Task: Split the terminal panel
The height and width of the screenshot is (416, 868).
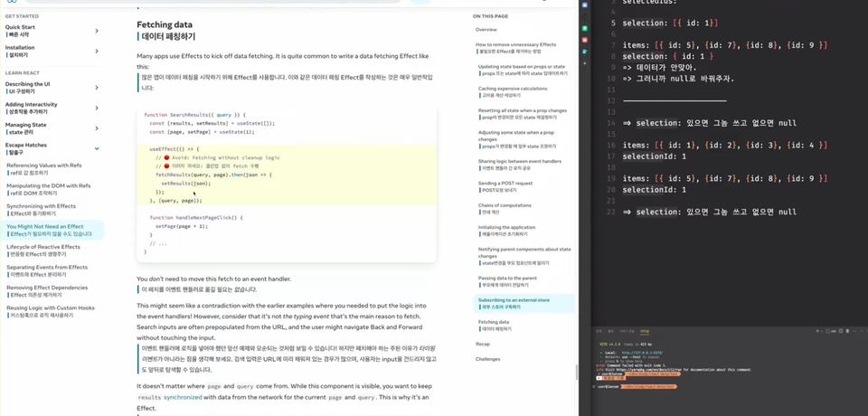Action: coord(840,331)
